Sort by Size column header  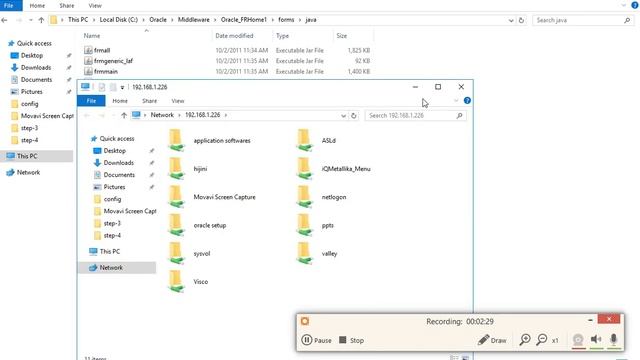[342, 36]
